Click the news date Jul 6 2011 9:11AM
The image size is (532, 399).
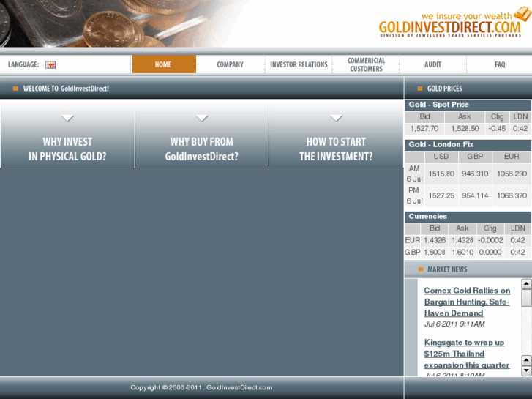click(454, 324)
